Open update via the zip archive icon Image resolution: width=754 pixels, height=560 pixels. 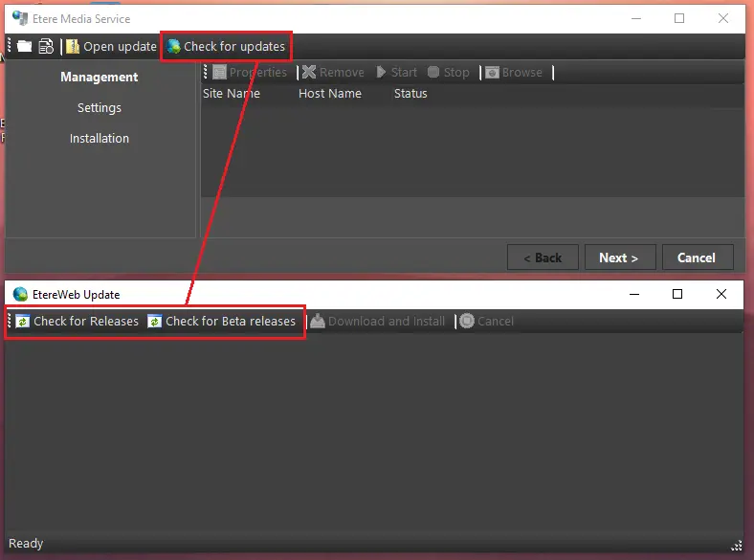click(73, 46)
